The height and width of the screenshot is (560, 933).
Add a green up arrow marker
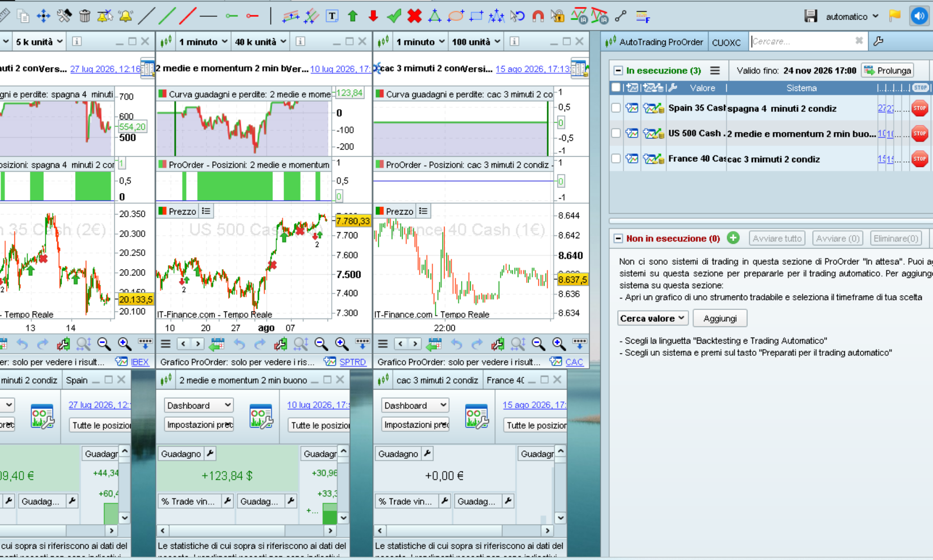(x=353, y=16)
